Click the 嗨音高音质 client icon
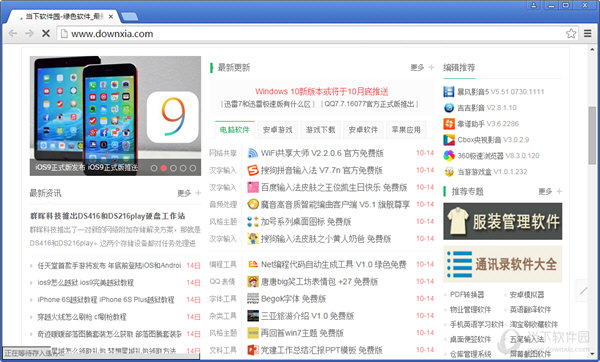 [253, 204]
